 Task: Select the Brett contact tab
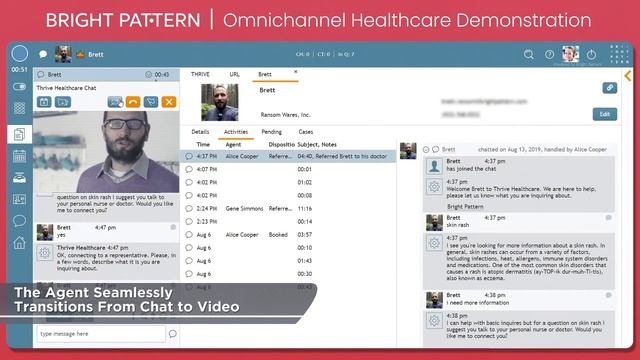pyautogui.click(x=265, y=74)
